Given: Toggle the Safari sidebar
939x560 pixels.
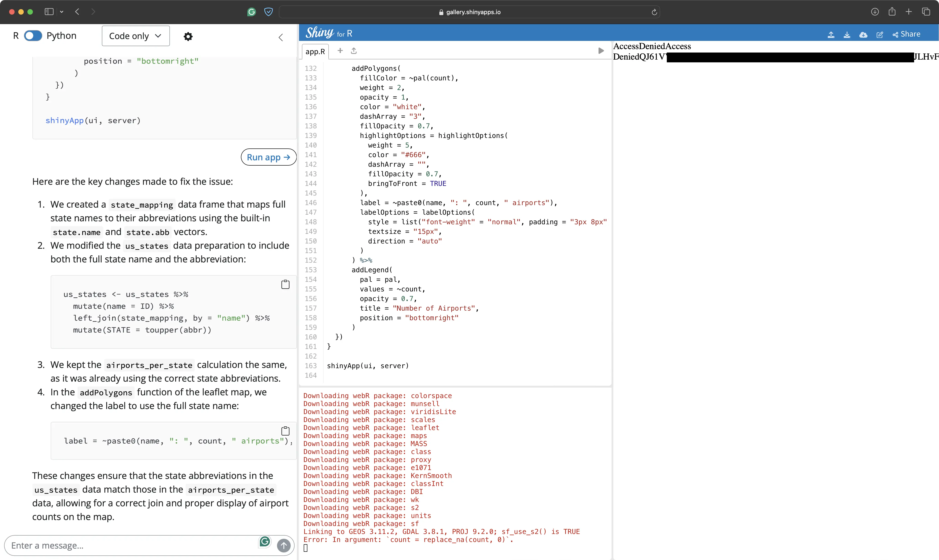Looking at the screenshot, I should coord(49,12).
